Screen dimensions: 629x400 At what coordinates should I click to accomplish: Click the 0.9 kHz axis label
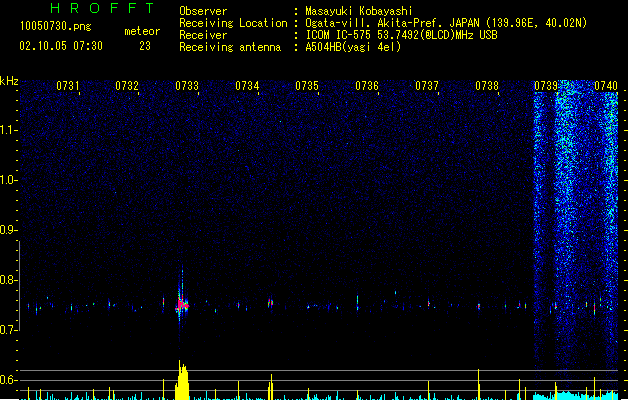click(8, 230)
